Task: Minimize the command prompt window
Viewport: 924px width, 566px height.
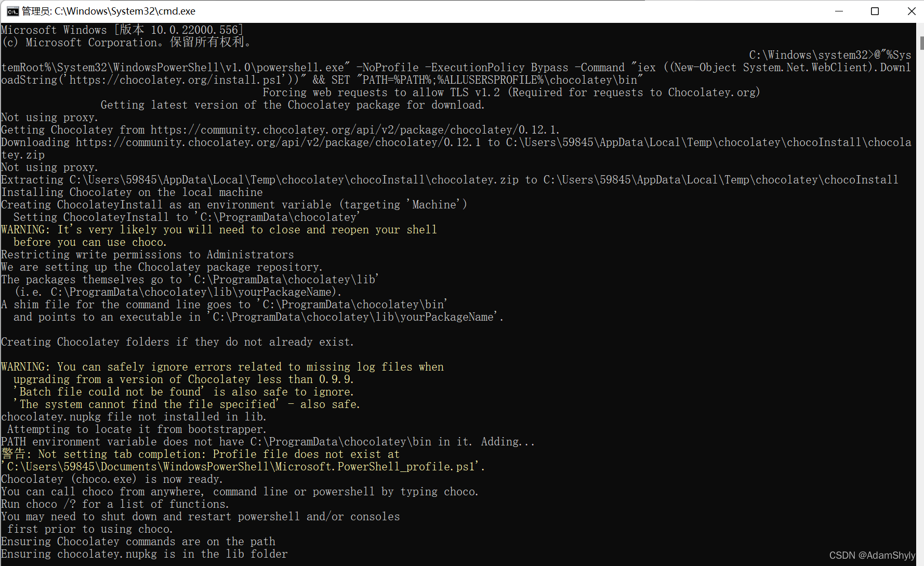Action: point(840,10)
